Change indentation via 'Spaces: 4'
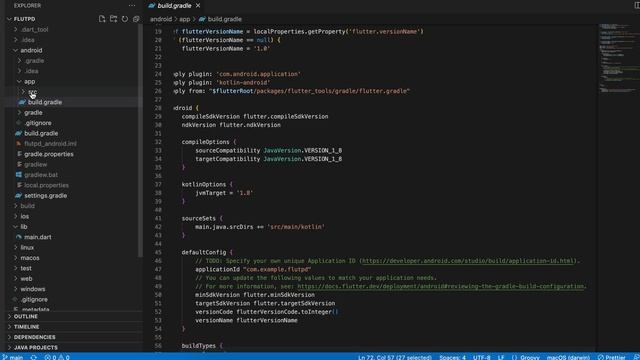Screen dimensions: 640x360 click(452, 357)
